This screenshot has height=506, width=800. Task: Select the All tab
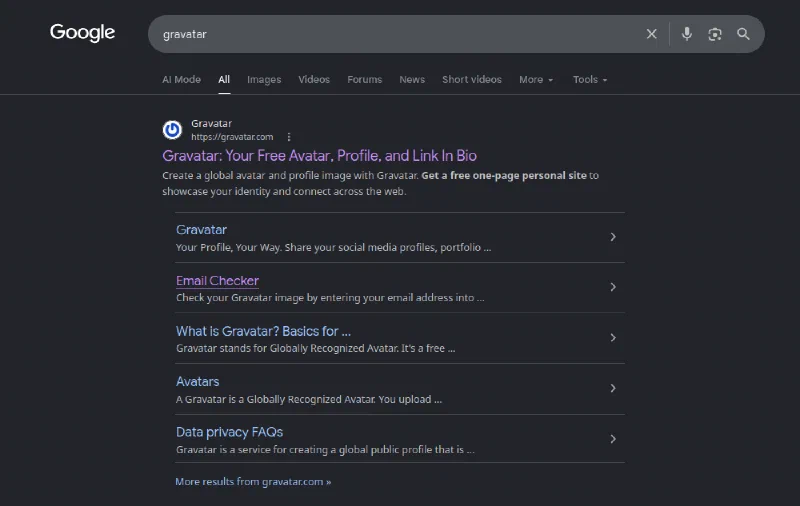[x=224, y=80]
